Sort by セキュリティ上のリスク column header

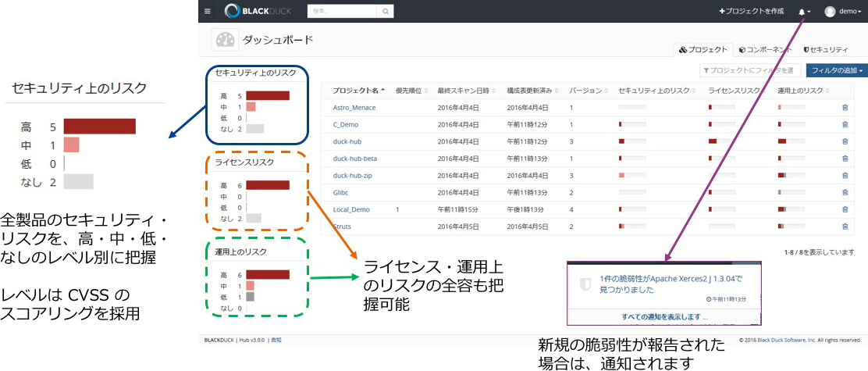pyautogui.click(x=658, y=91)
